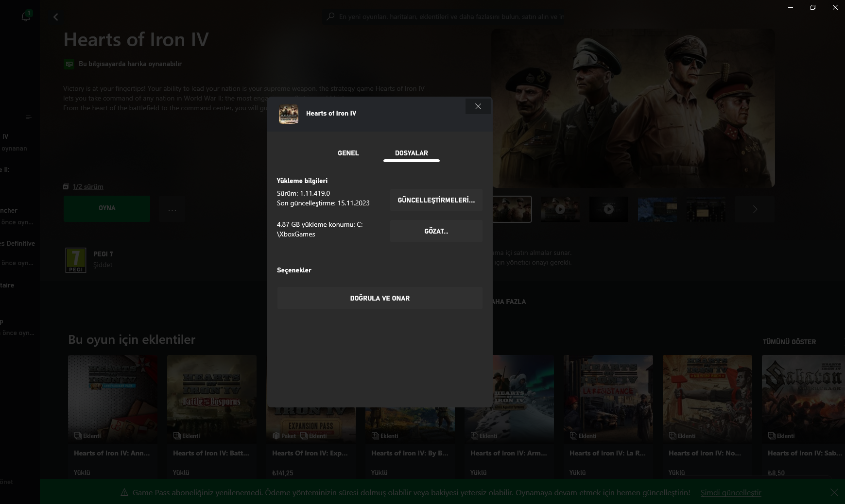Click the PEGI 7 rating icon

point(76,260)
